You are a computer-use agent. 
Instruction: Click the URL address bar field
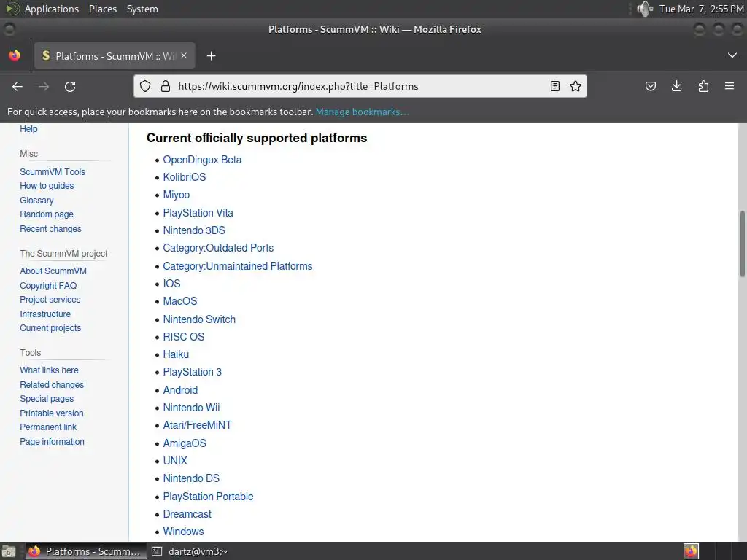360,86
